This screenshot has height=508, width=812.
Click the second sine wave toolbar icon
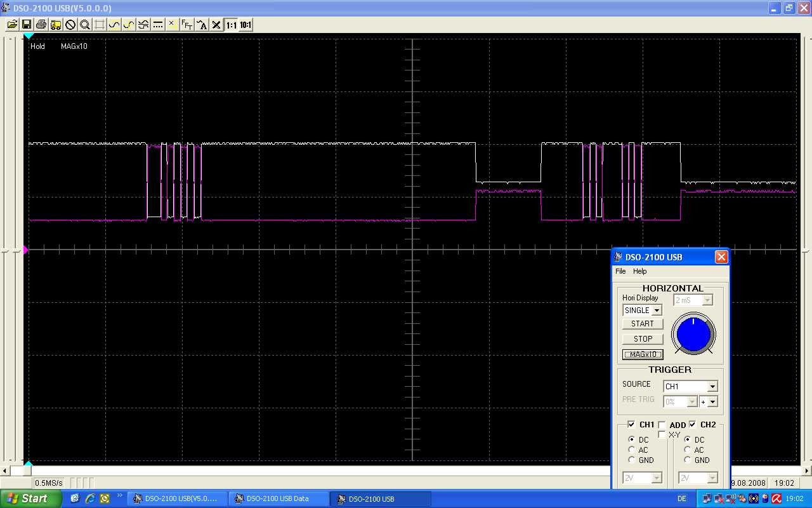[129, 25]
